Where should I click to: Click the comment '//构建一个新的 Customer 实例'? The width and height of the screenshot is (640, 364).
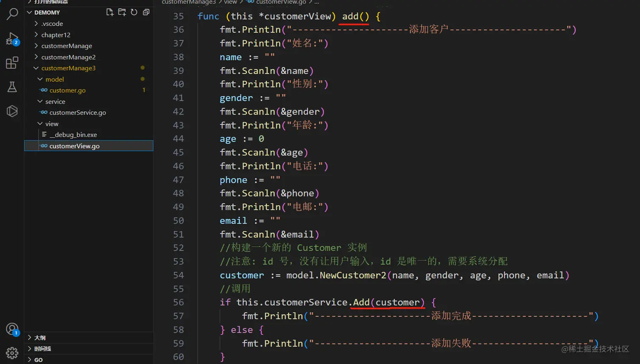pyautogui.click(x=293, y=248)
